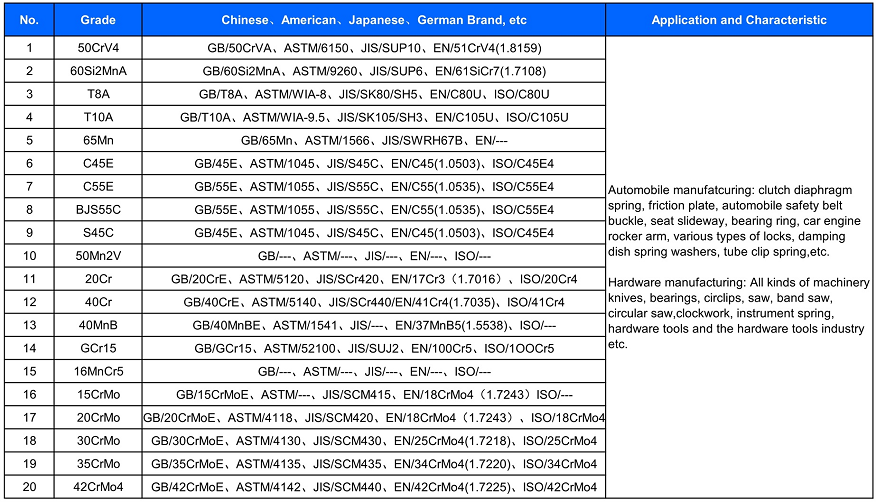Viewport: 876px width, 502px height.
Task: Click the BJS55C grade cell
Action: [98, 210]
